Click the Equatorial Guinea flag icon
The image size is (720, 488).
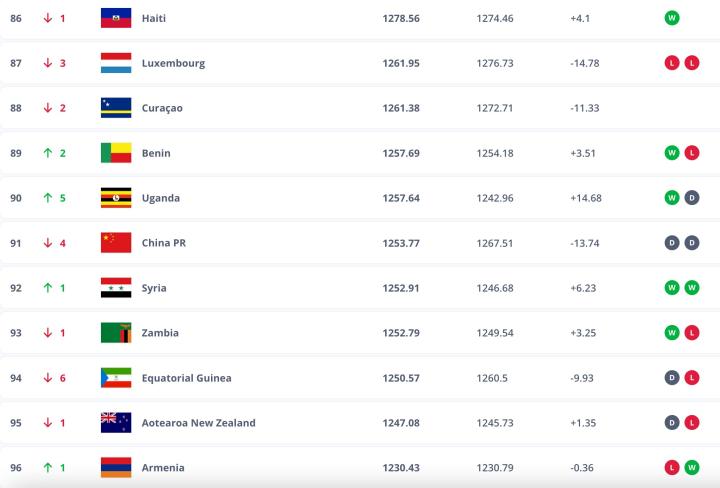tap(116, 378)
